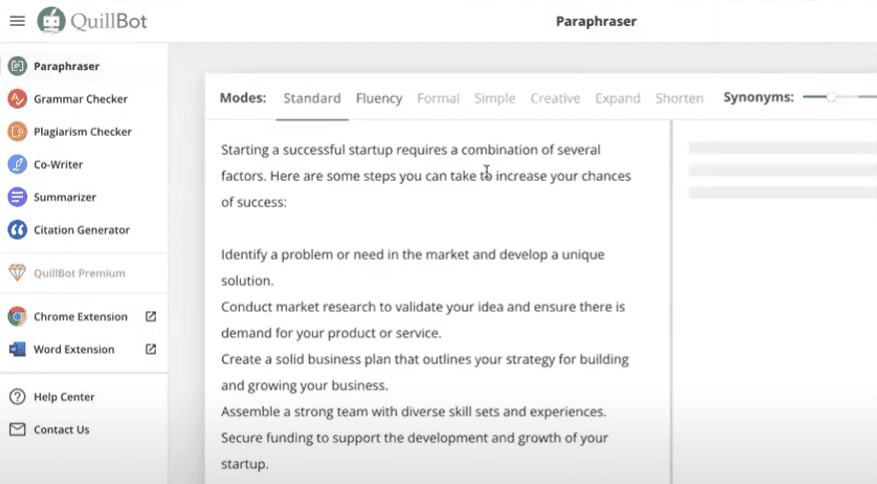Viewport: 877px width, 484px height.
Task: Click the QuillBot Premium diamond icon
Action: [17, 273]
